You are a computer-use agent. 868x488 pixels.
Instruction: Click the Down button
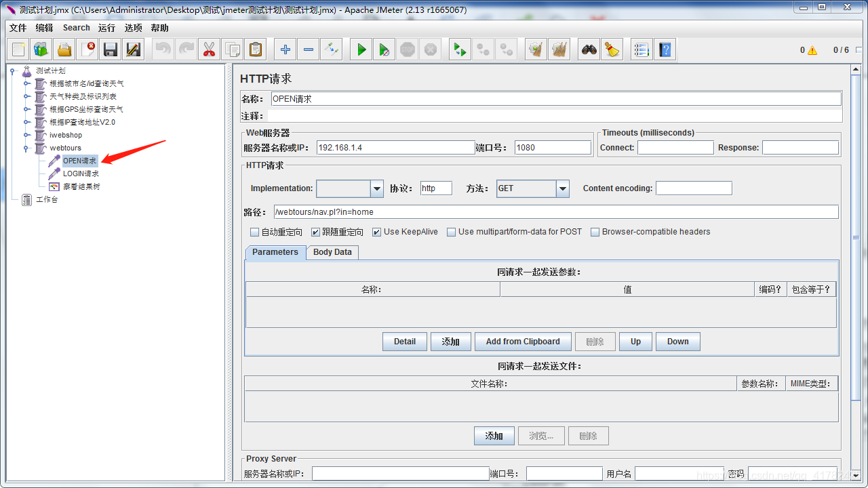point(678,342)
